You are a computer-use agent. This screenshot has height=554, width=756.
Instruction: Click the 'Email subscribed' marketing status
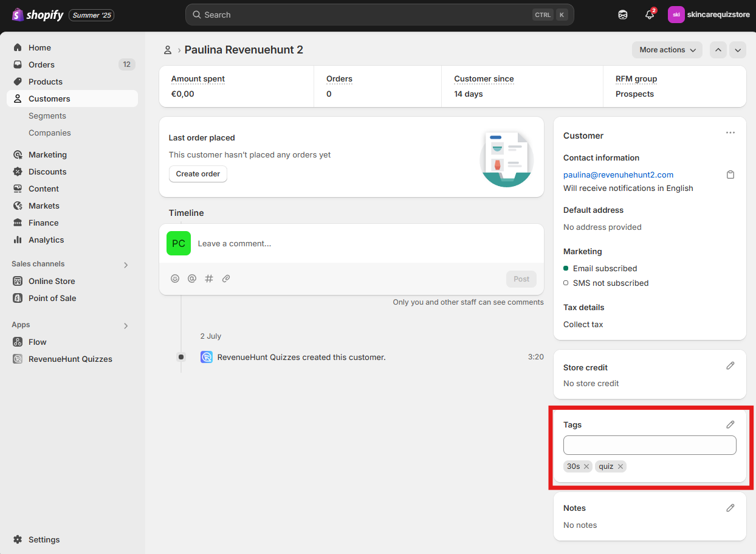coord(605,268)
